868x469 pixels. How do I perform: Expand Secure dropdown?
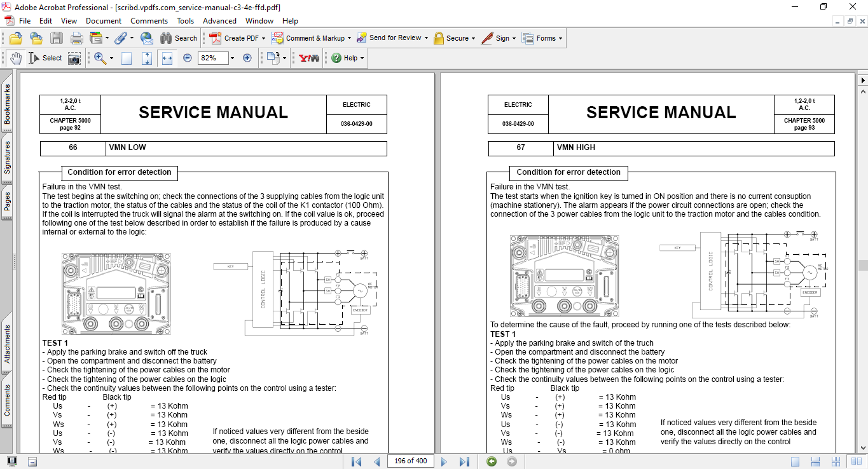pos(474,38)
